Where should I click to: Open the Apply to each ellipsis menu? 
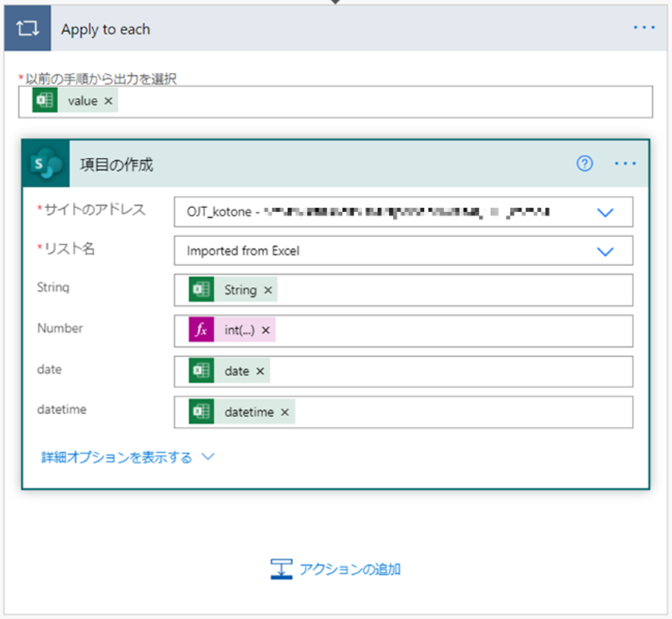coord(644,28)
